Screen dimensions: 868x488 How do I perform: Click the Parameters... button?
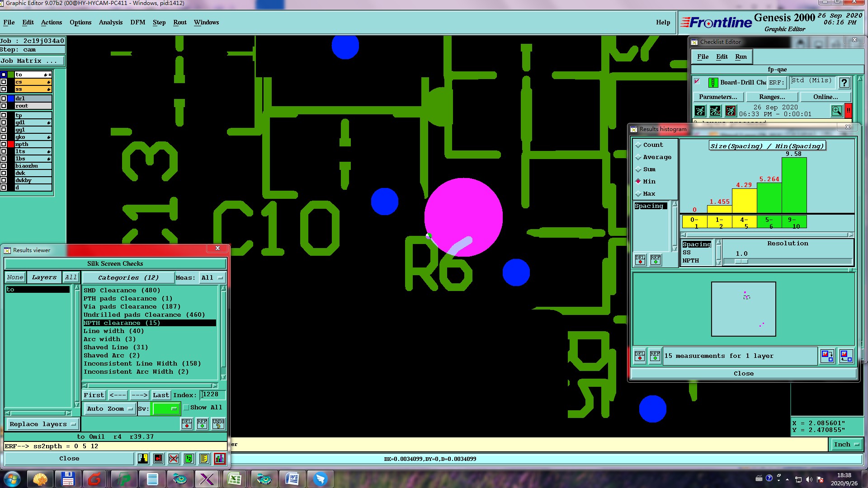point(718,97)
